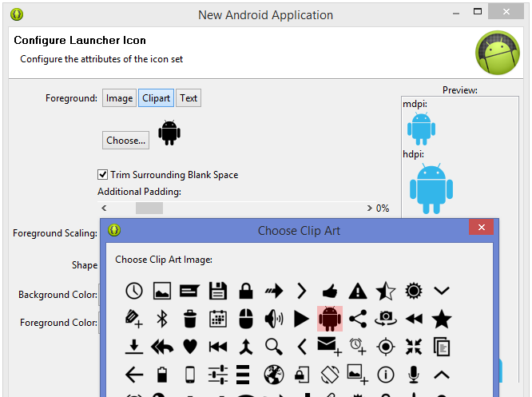Pick the GPS location target clip art
This screenshot has width=532, height=397.
tap(386, 347)
